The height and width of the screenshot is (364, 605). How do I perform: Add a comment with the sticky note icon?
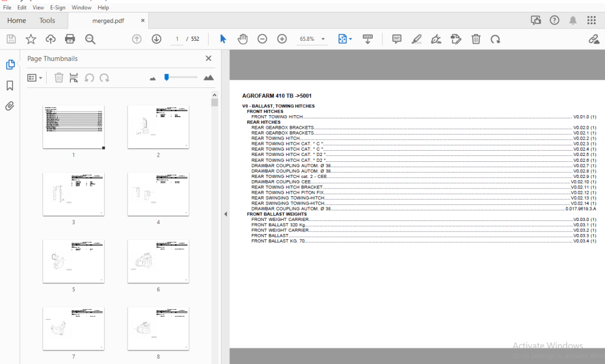point(396,39)
